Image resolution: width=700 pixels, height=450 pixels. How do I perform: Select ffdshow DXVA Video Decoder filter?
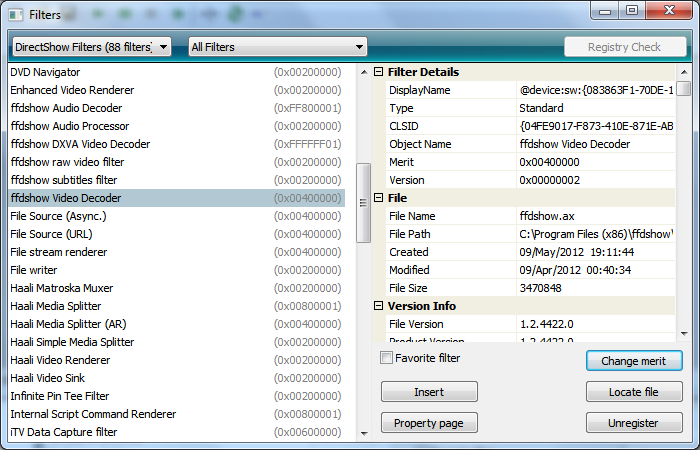click(x=176, y=144)
